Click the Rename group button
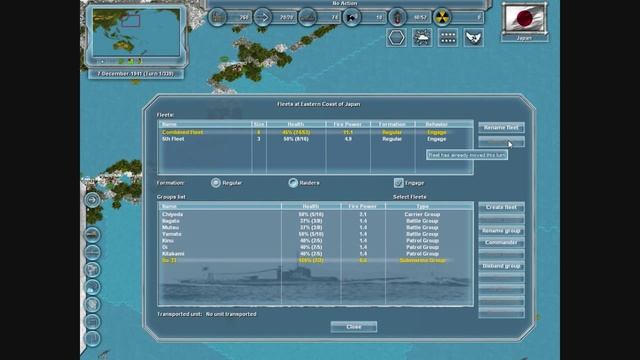 (x=501, y=231)
